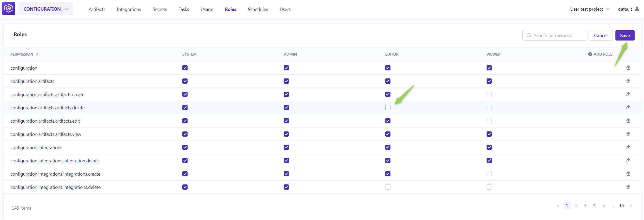Click the Cancel button
Screen dimensions: 644x220
pos(600,36)
